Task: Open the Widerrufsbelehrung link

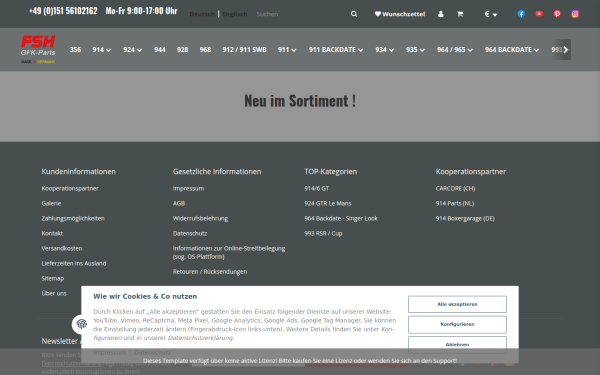Action: tap(200, 218)
